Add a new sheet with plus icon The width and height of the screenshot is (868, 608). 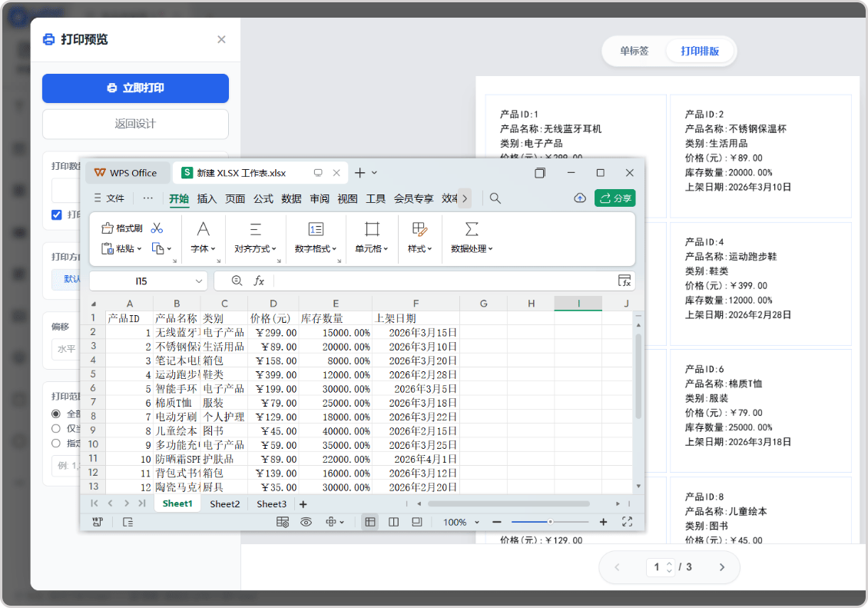pos(303,504)
